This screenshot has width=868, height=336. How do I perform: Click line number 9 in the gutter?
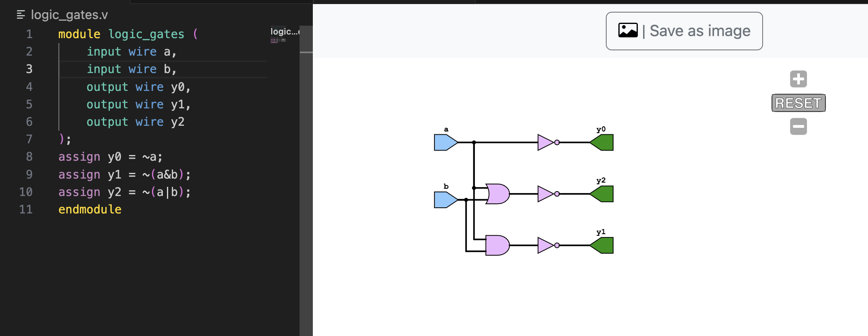(x=29, y=174)
